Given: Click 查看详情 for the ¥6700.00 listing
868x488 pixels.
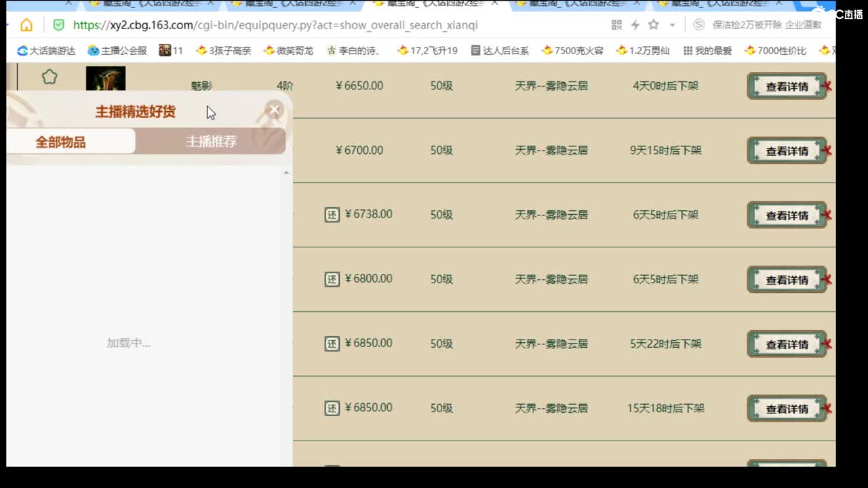Looking at the screenshot, I should [787, 150].
